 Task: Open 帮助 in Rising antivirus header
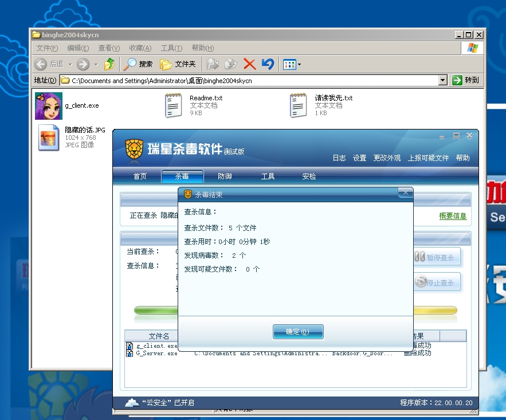(463, 158)
